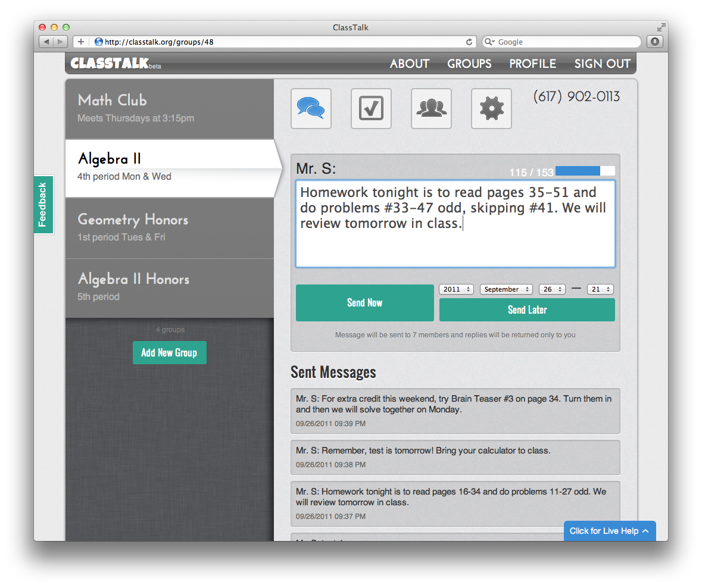Open the GROUPS nav item
Image resolution: width=702 pixels, height=588 pixels.
[x=469, y=64]
